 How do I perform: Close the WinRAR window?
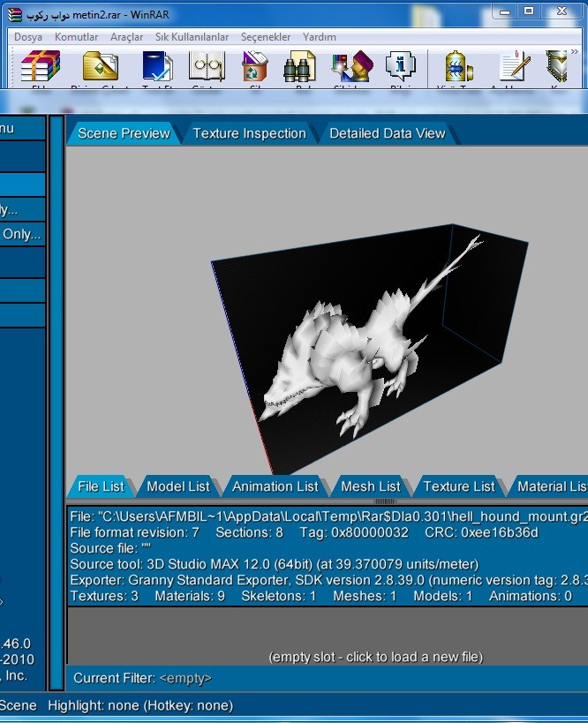(x=562, y=11)
